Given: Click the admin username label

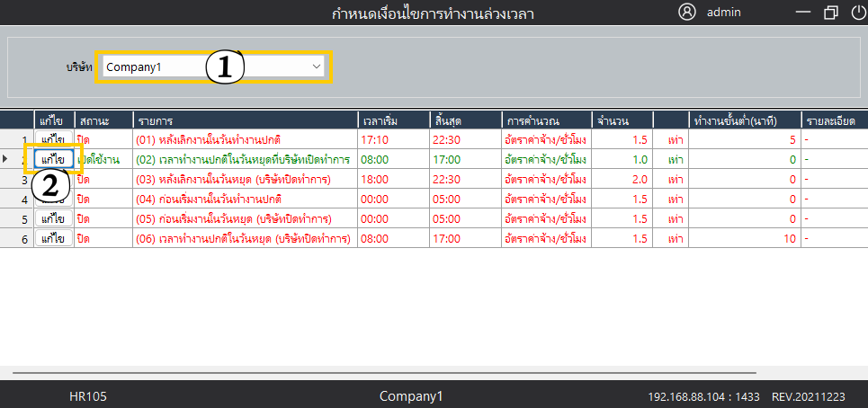Looking at the screenshot, I should click(x=724, y=13).
